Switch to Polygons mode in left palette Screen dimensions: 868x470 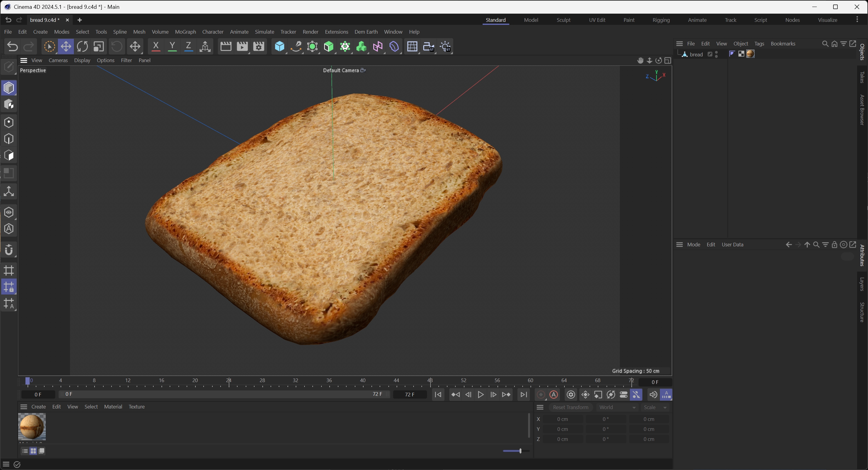[9, 155]
